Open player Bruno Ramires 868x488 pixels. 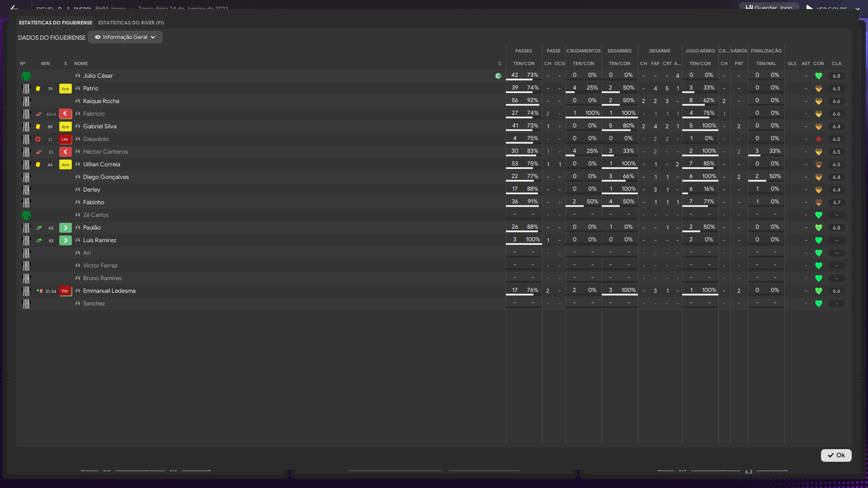[x=102, y=278]
